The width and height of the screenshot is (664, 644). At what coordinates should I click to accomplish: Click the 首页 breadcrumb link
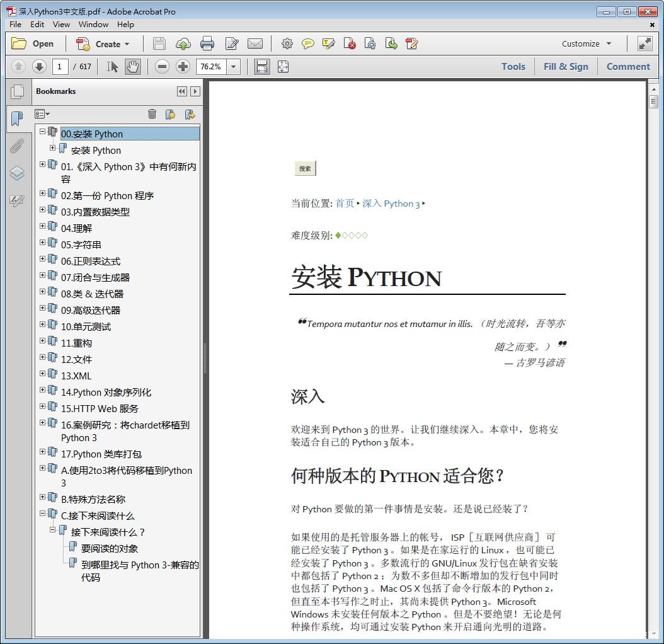345,204
